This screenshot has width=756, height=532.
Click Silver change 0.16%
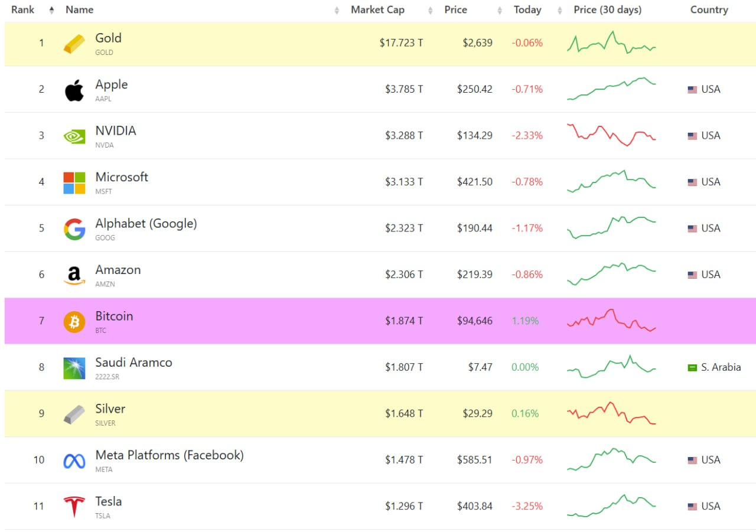(525, 414)
